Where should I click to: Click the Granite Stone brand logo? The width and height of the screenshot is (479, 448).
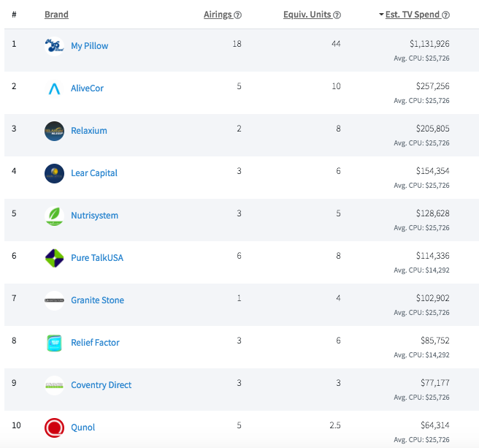[54, 300]
